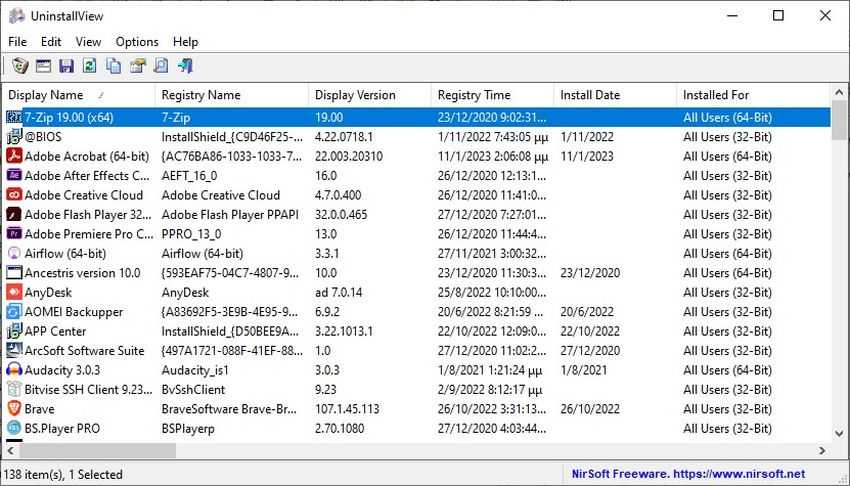
Task: Click the '138 item(s), 1 Selected' status text
Action: [x=63, y=474]
